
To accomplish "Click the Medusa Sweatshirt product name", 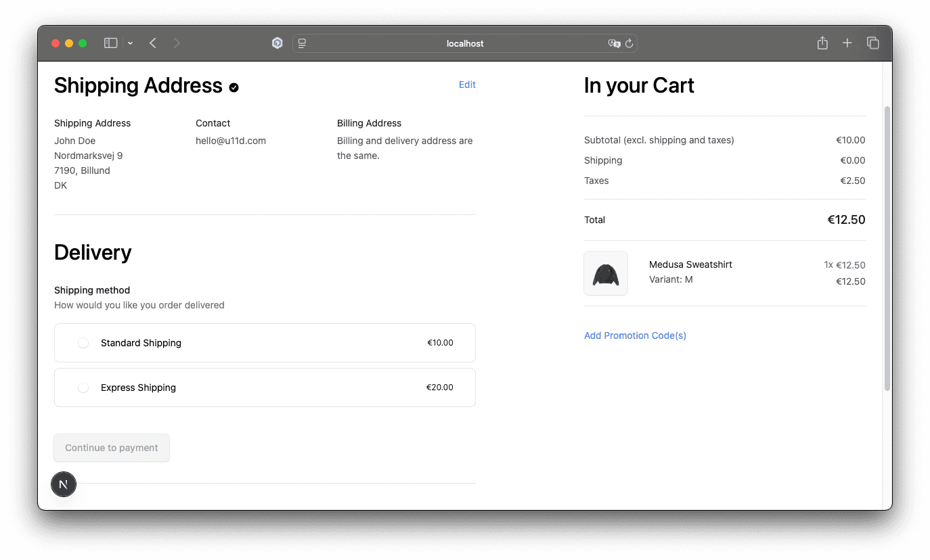I will 690,264.
